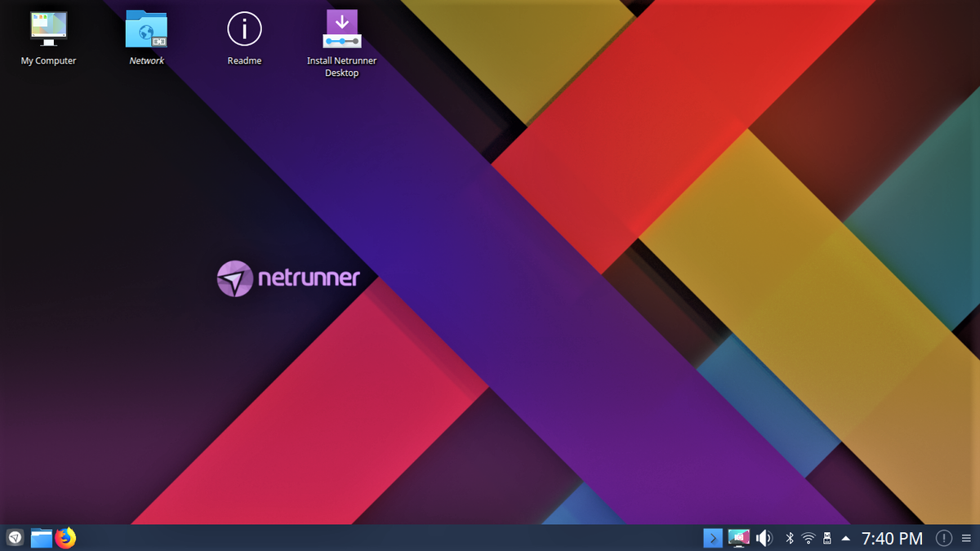Image resolution: width=980 pixels, height=551 pixels.
Task: Click the 7:40 PM clock
Action: tap(893, 538)
